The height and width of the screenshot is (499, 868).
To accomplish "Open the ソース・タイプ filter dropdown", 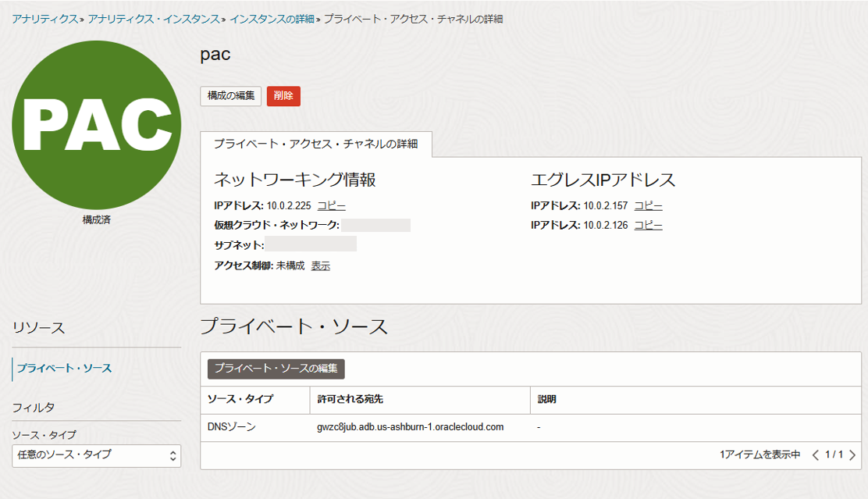I will tap(96, 456).
